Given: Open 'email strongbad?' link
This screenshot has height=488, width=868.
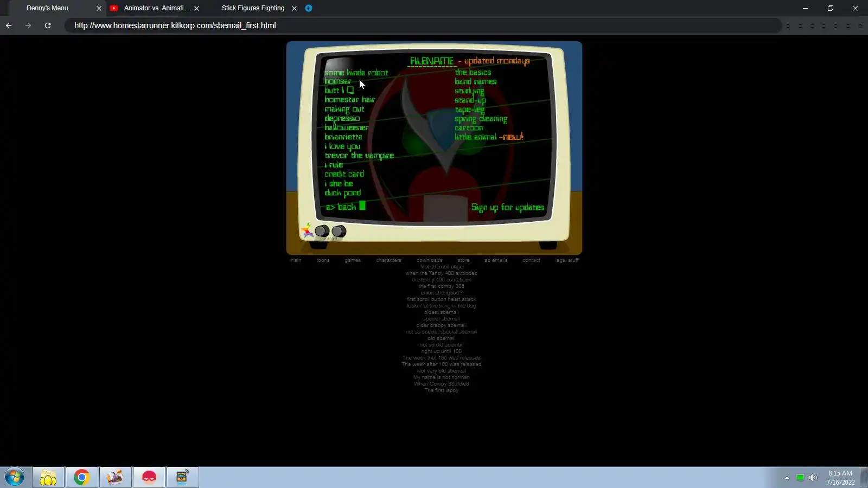Looking at the screenshot, I should pos(442,293).
